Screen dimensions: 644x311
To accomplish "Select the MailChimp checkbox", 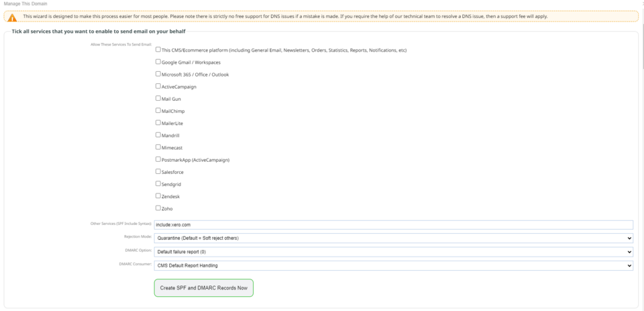I will click(158, 110).
